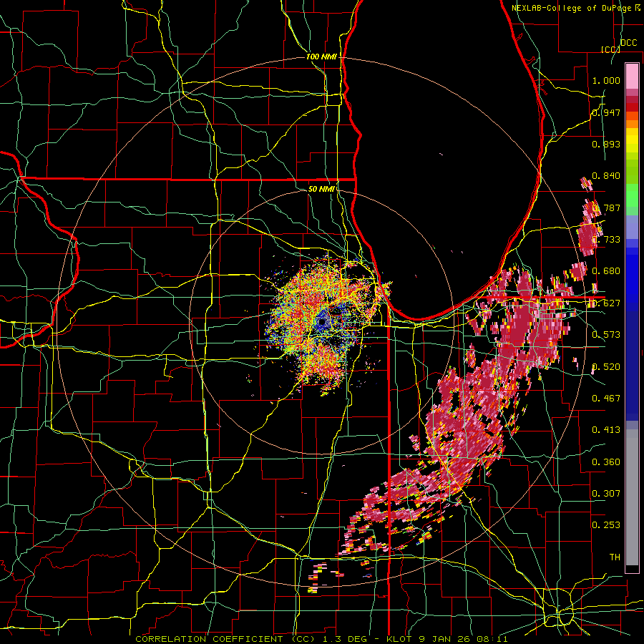Select the 0.893 legend value

(x=606, y=144)
